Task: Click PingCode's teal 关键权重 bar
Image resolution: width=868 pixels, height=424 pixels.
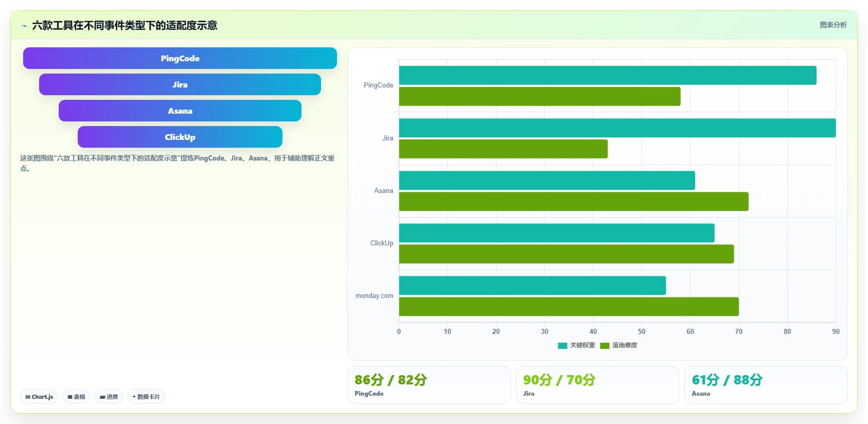Action: pyautogui.click(x=608, y=75)
